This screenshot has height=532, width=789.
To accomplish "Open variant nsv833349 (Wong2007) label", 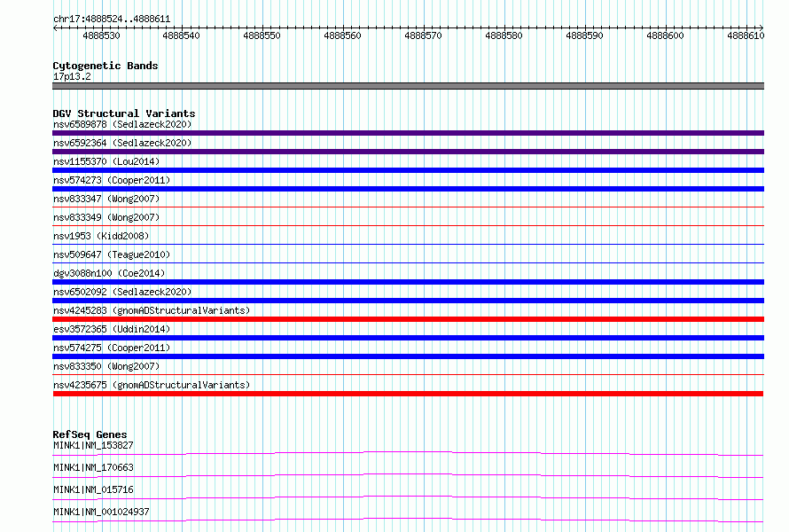I will click(x=106, y=217).
